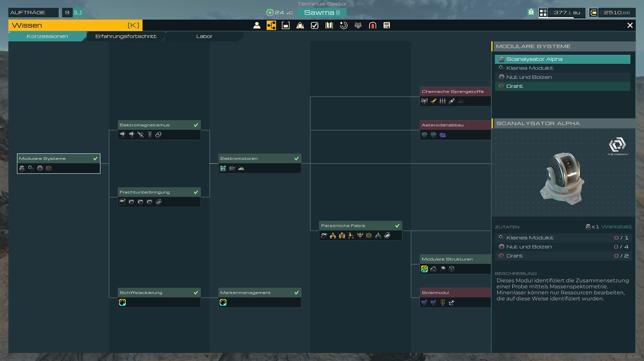
Task: Open the people group toolbar icon
Action: pyautogui.click(x=358, y=25)
